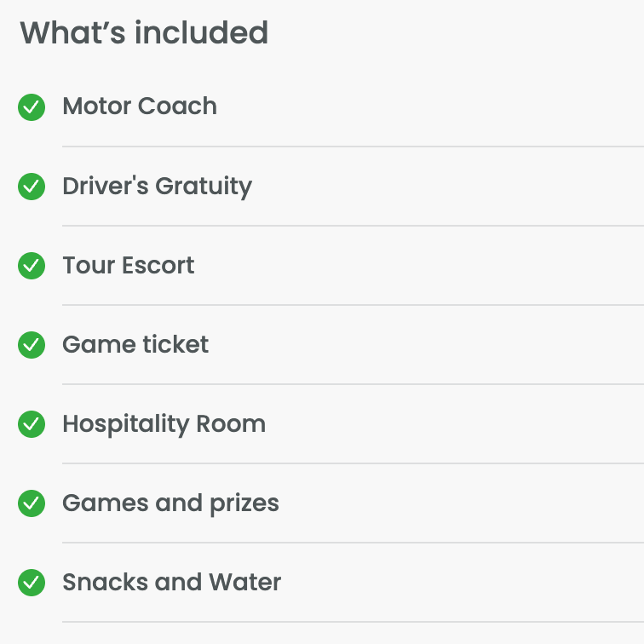Viewport: 644px width, 644px height.
Task: Select the Driver's Gratuity label
Action: tap(157, 187)
